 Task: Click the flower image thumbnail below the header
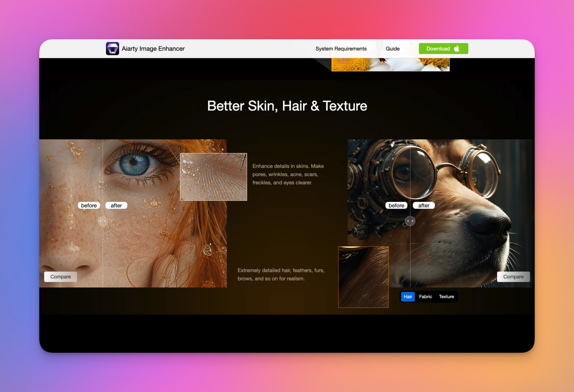[391, 65]
